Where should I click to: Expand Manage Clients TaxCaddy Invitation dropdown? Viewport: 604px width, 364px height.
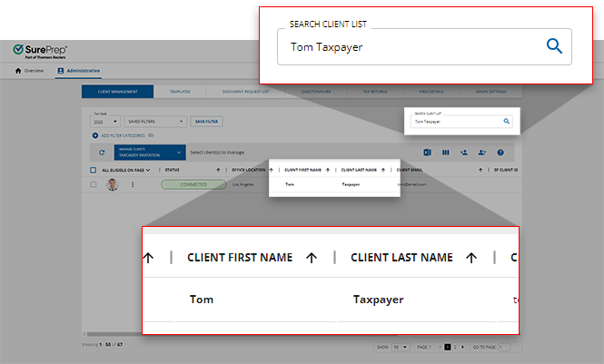point(150,152)
